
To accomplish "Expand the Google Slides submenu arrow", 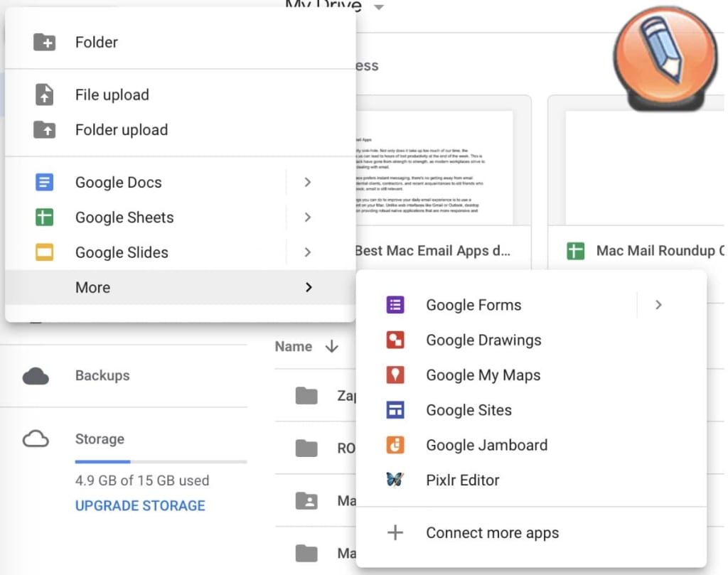I will point(307,252).
